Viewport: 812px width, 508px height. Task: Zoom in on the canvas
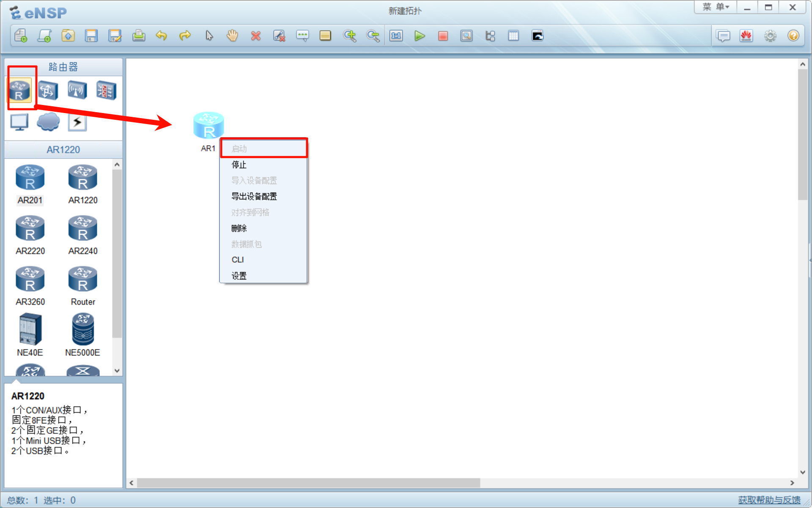click(350, 36)
